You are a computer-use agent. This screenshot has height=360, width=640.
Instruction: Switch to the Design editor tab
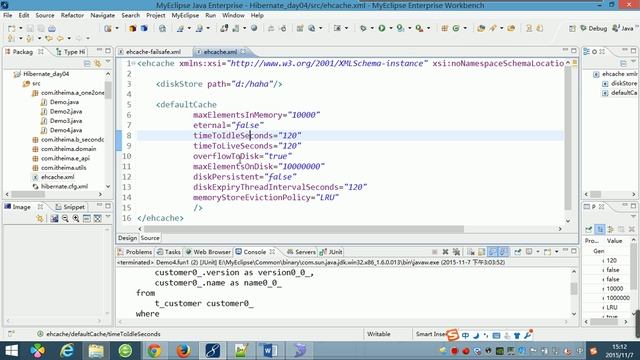[127, 238]
